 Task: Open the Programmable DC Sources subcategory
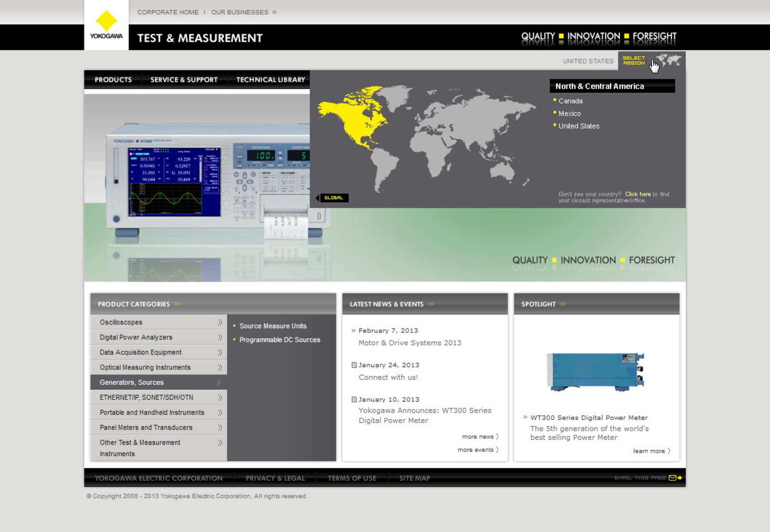[x=280, y=340]
